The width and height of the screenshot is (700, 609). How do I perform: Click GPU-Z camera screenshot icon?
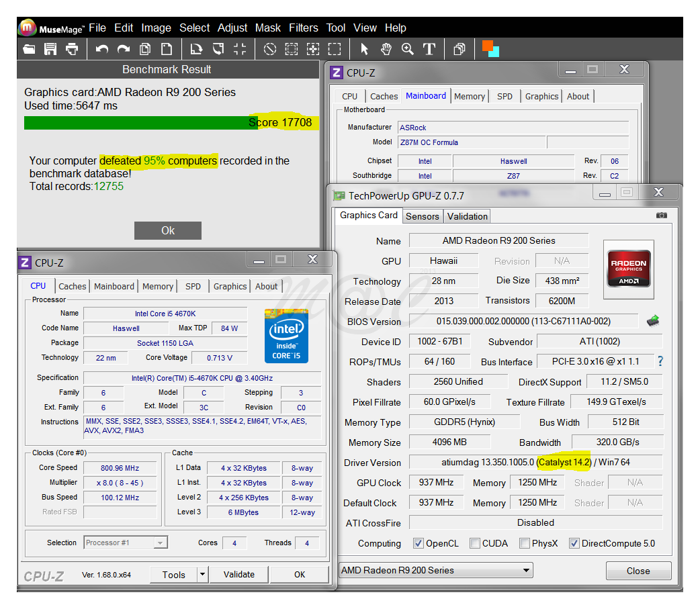tap(662, 216)
